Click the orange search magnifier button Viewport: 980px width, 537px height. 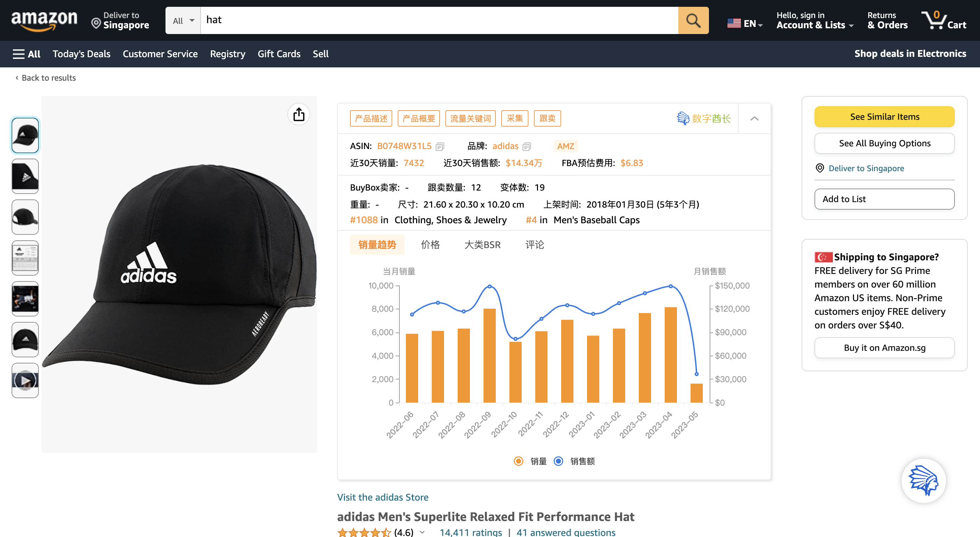pos(693,20)
